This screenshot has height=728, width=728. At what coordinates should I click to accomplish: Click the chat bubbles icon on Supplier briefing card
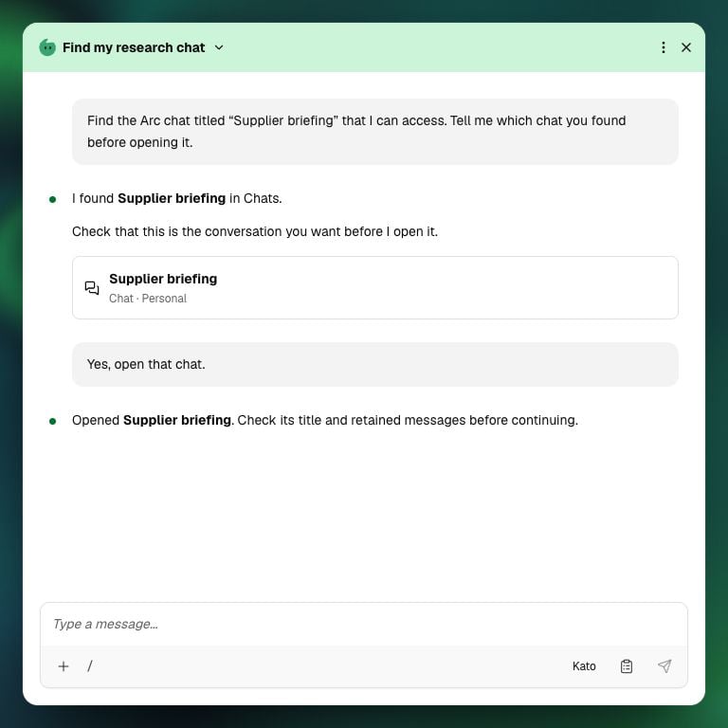[92, 288]
